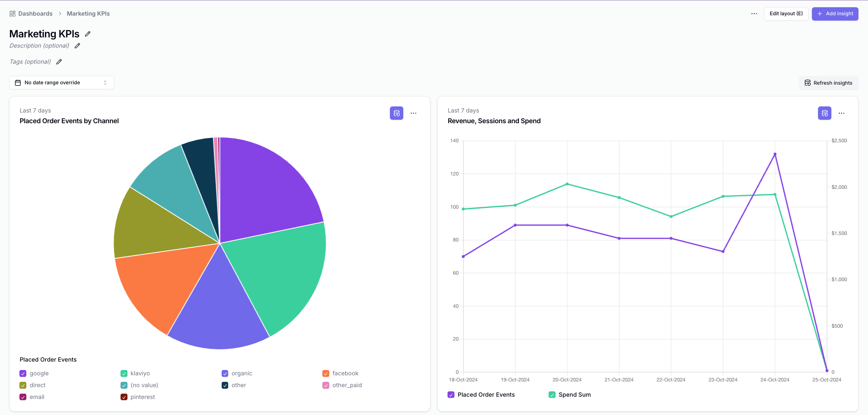Open the No date range override dropdown
This screenshot has height=415, width=868.
point(61,83)
